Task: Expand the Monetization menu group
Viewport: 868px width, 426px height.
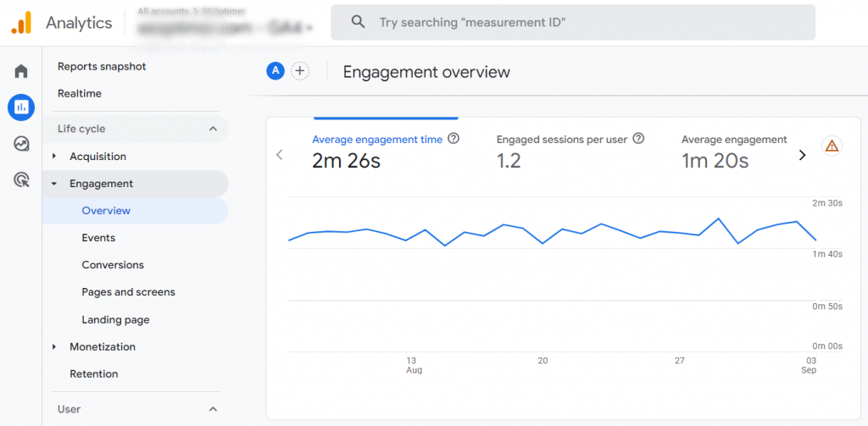Action: click(x=55, y=346)
